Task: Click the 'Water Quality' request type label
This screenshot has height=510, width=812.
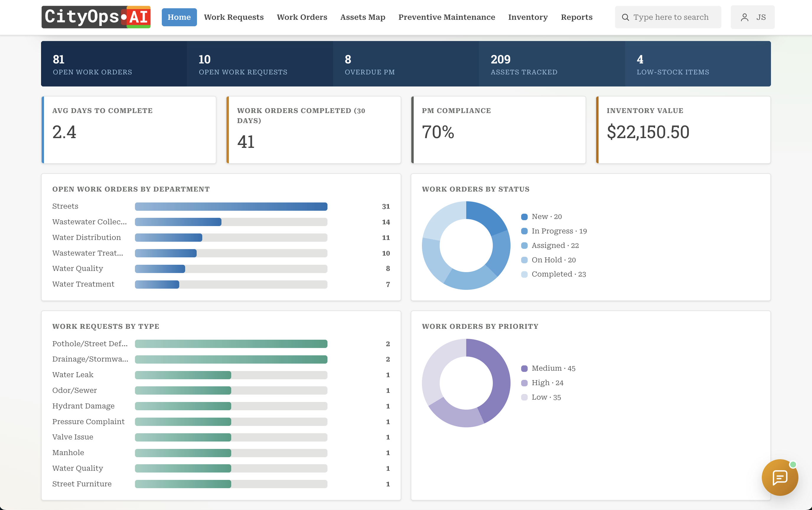Action: pyautogui.click(x=78, y=468)
